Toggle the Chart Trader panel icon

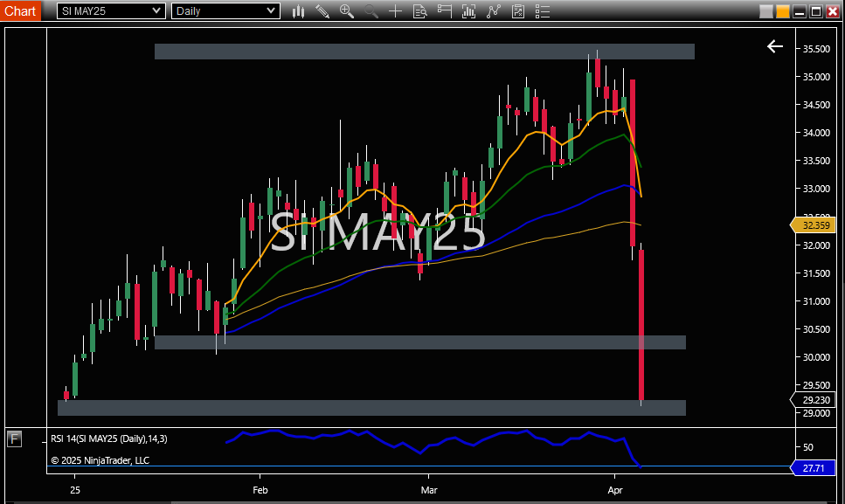(444, 11)
